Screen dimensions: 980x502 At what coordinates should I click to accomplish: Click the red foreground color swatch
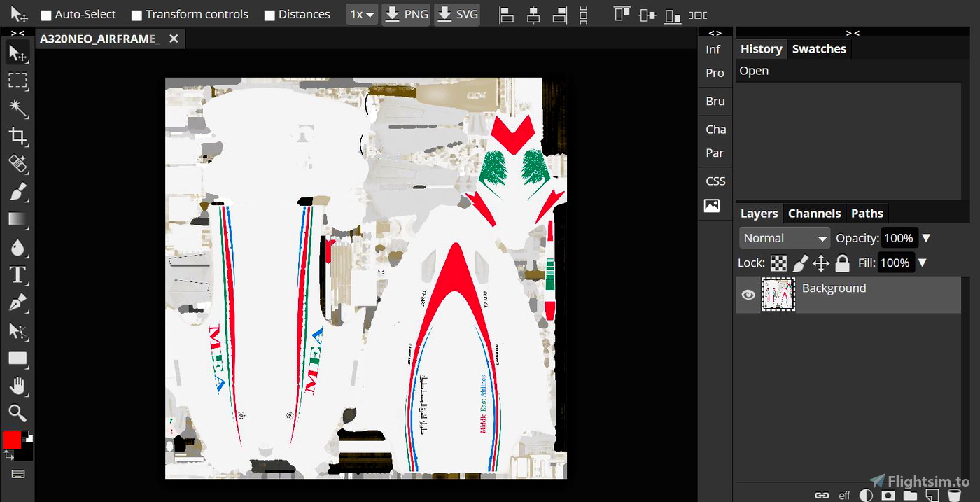pyautogui.click(x=12, y=440)
